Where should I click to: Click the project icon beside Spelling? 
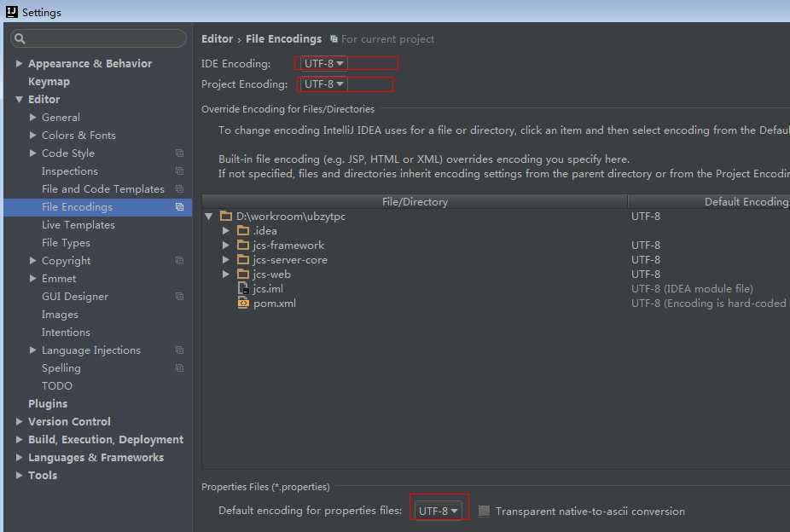tap(179, 368)
